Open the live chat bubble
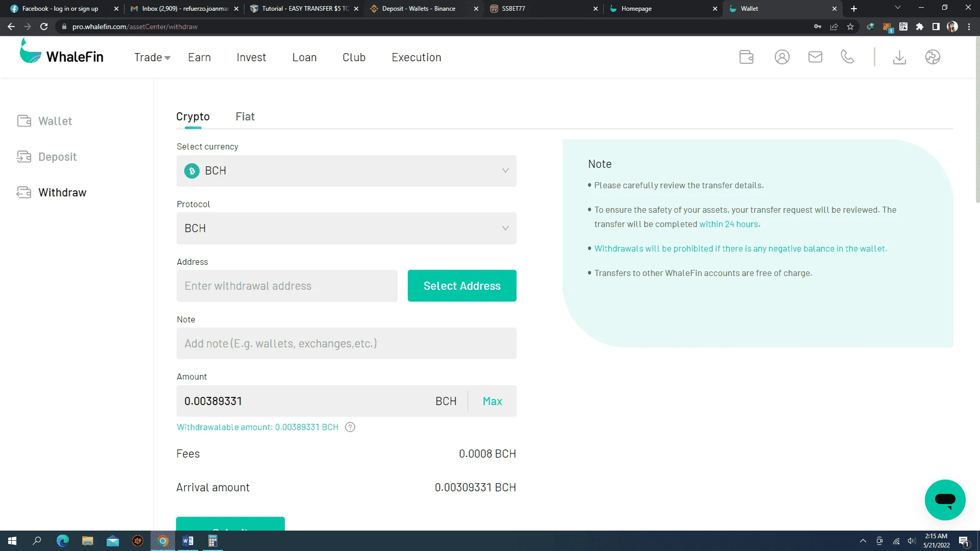This screenshot has height=551, width=980. [x=945, y=499]
